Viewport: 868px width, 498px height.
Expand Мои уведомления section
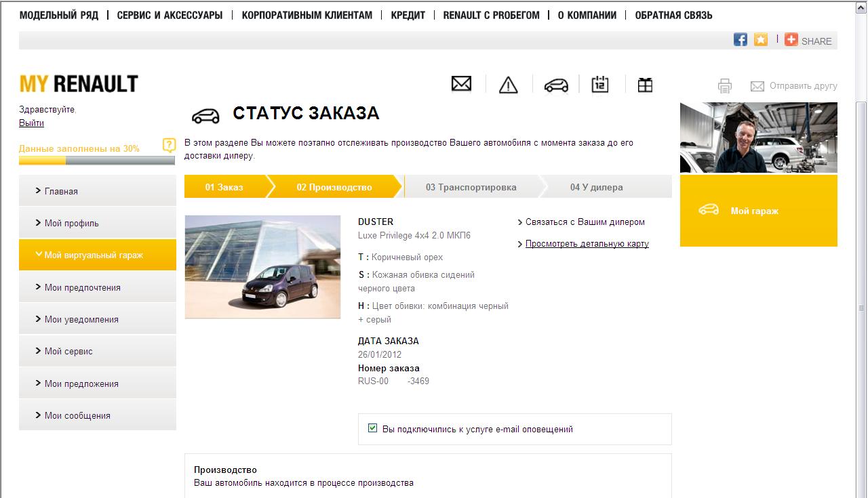pos(98,319)
